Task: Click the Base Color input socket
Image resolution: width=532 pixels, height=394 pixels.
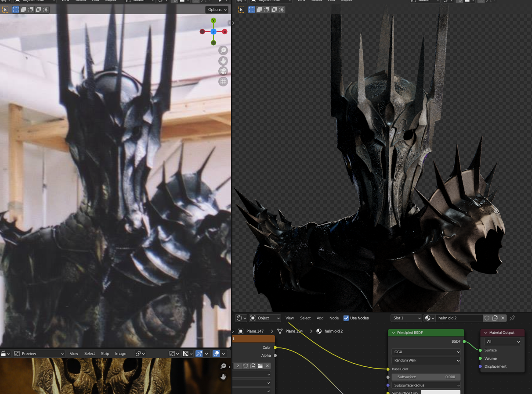Action: (388, 369)
